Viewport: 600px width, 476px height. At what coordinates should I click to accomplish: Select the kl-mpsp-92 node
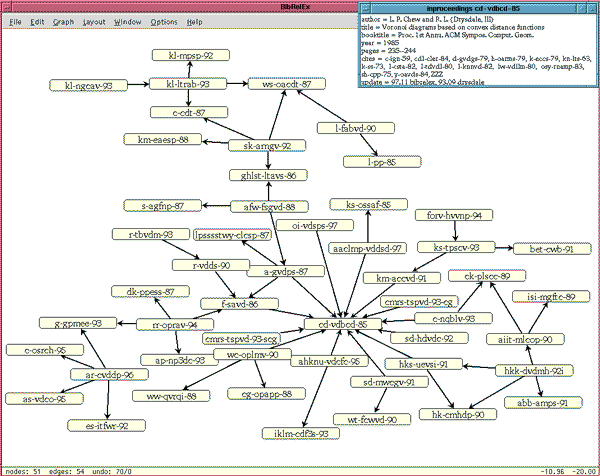coord(191,55)
